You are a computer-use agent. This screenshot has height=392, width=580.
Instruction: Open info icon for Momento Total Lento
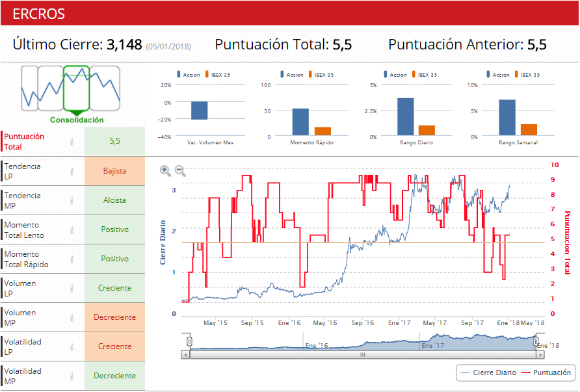tap(72, 229)
